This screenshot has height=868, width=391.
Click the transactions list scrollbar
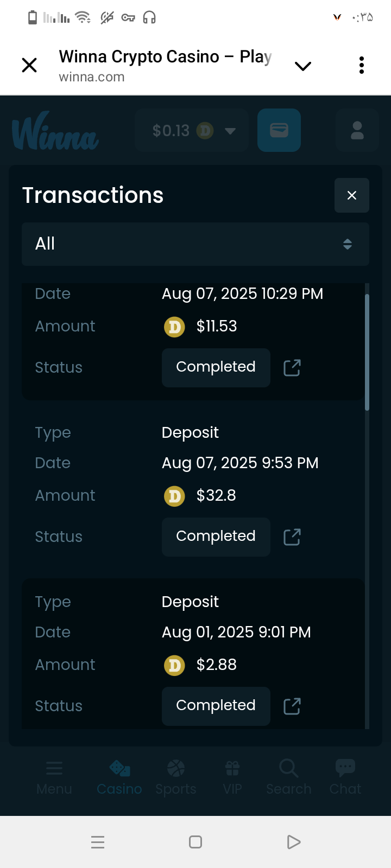tap(367, 353)
